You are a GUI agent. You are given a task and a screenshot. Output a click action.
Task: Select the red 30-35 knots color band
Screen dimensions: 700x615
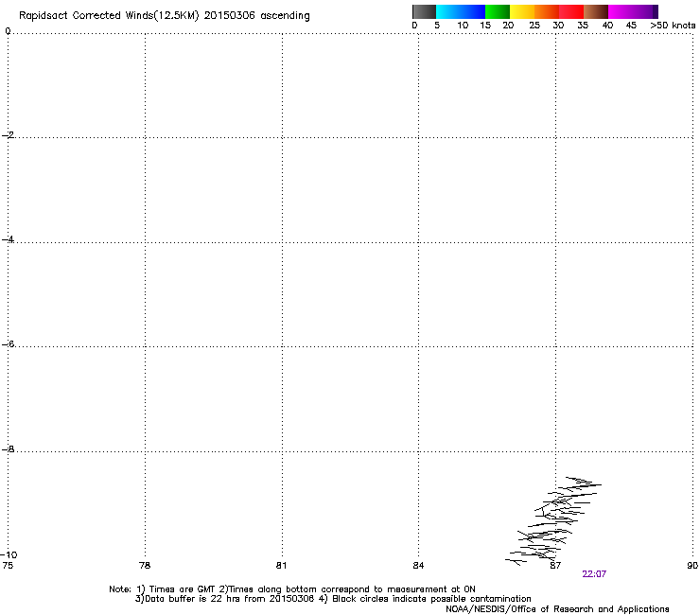pos(571,11)
